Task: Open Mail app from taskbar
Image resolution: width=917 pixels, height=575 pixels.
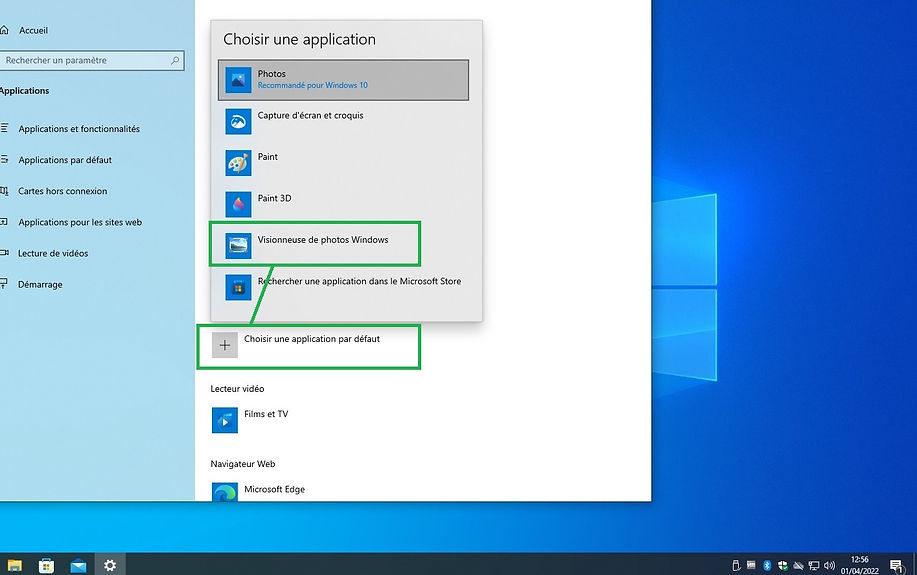Action: point(78,565)
